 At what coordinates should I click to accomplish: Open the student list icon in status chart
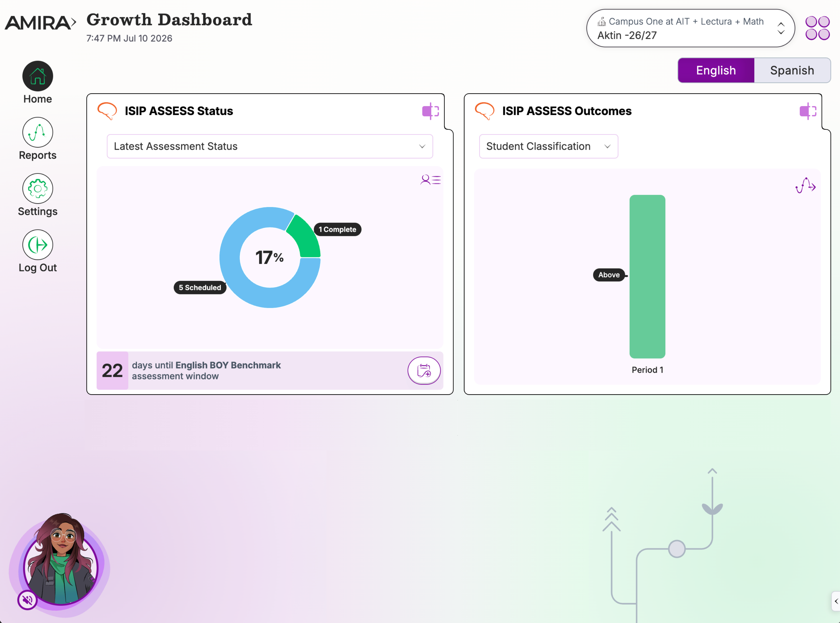click(x=430, y=179)
